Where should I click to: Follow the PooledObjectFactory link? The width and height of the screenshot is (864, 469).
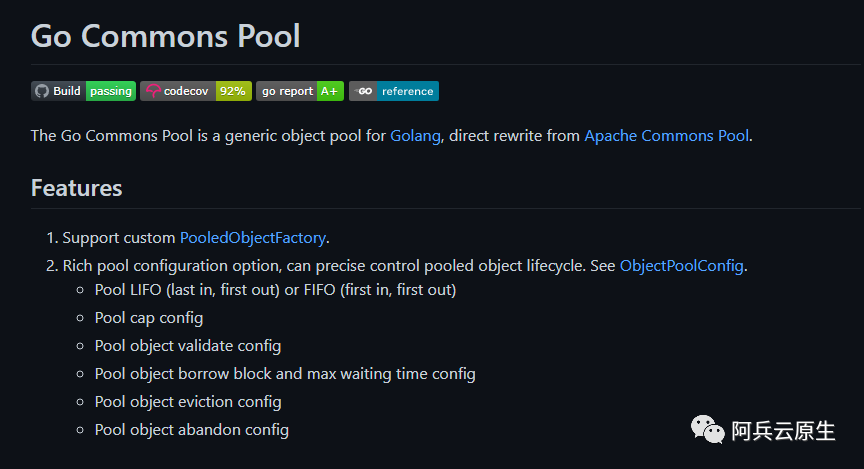click(x=252, y=238)
